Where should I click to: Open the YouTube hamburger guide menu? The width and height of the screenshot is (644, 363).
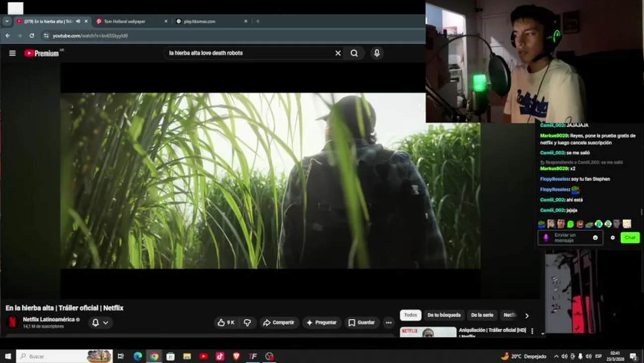[x=12, y=53]
